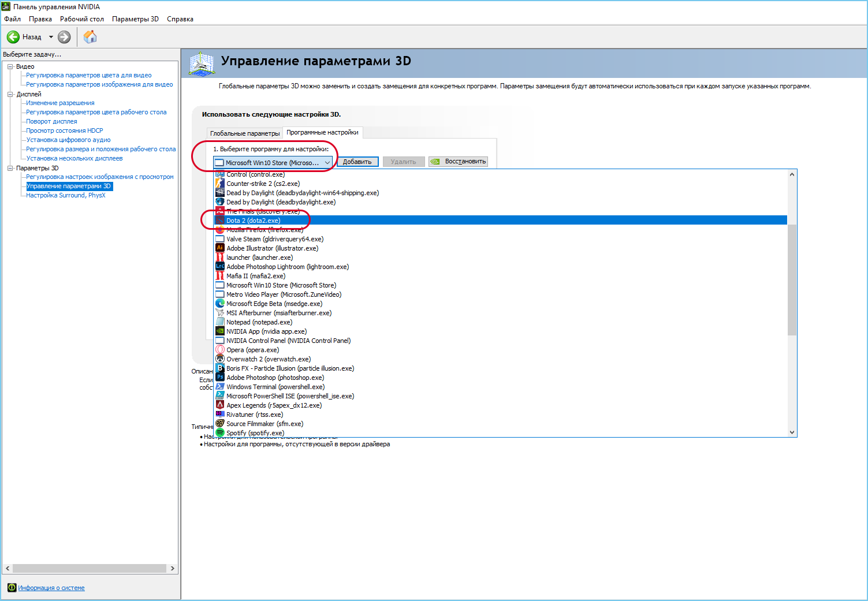The image size is (868, 601).
Task: Click the Rivatuner icon
Action: [219, 415]
